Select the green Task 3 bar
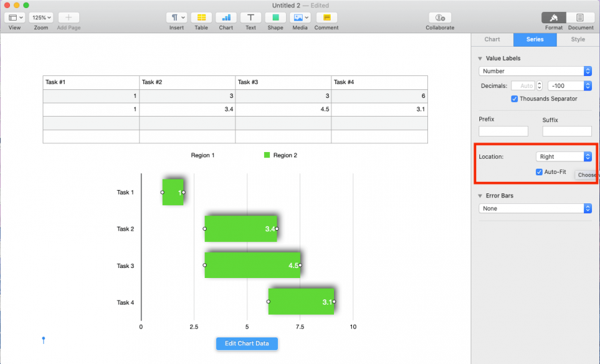The image size is (600, 364). tap(252, 265)
